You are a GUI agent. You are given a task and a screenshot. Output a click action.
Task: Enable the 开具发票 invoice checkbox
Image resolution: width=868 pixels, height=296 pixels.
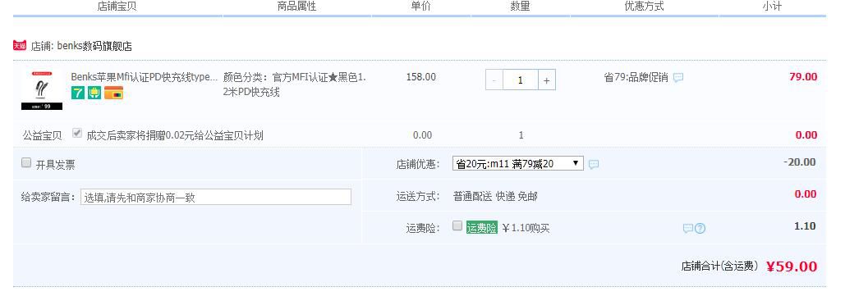pyautogui.click(x=26, y=163)
